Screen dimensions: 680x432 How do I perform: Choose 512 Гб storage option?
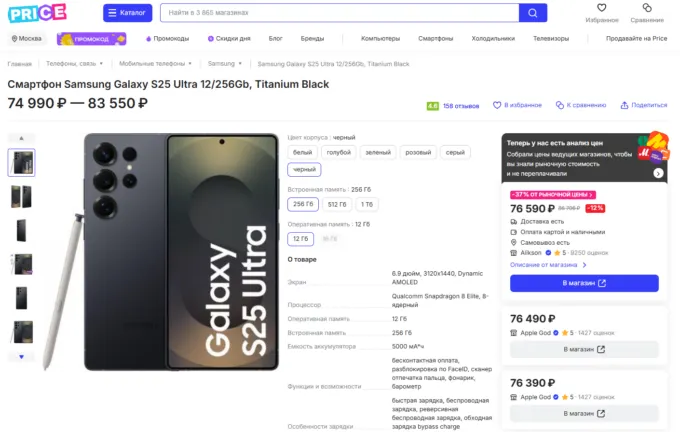click(337, 204)
